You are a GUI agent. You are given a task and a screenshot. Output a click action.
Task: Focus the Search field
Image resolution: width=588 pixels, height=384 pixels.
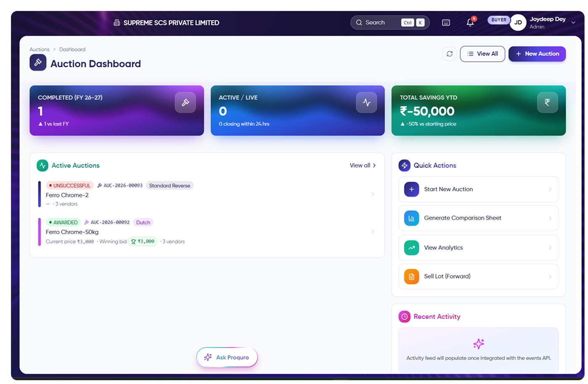click(390, 23)
